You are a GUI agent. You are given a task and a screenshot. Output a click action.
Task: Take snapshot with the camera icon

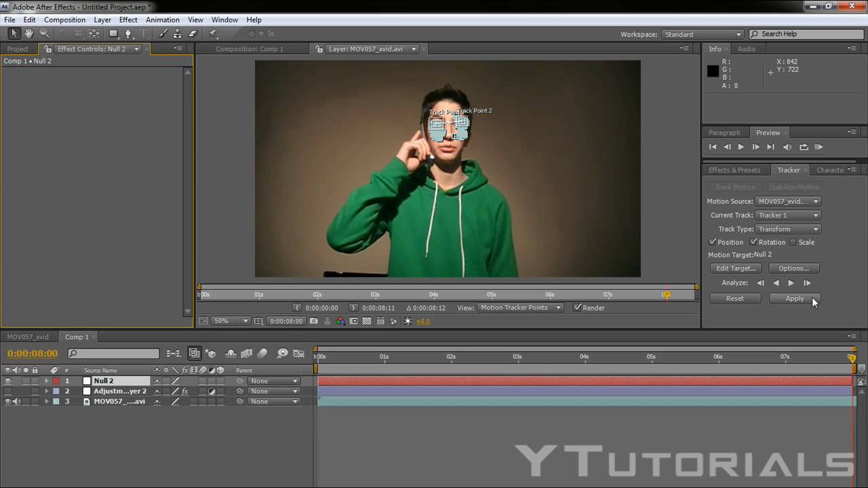point(313,321)
